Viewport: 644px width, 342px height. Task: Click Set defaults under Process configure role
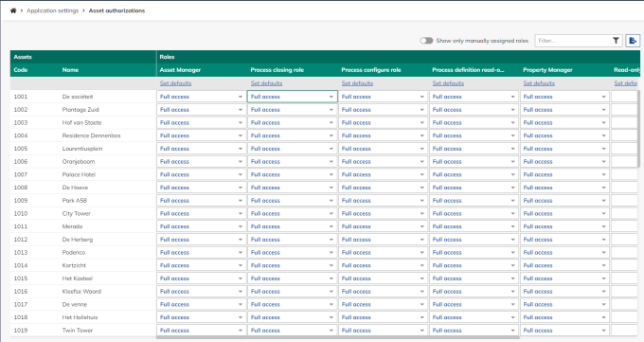pyautogui.click(x=357, y=83)
